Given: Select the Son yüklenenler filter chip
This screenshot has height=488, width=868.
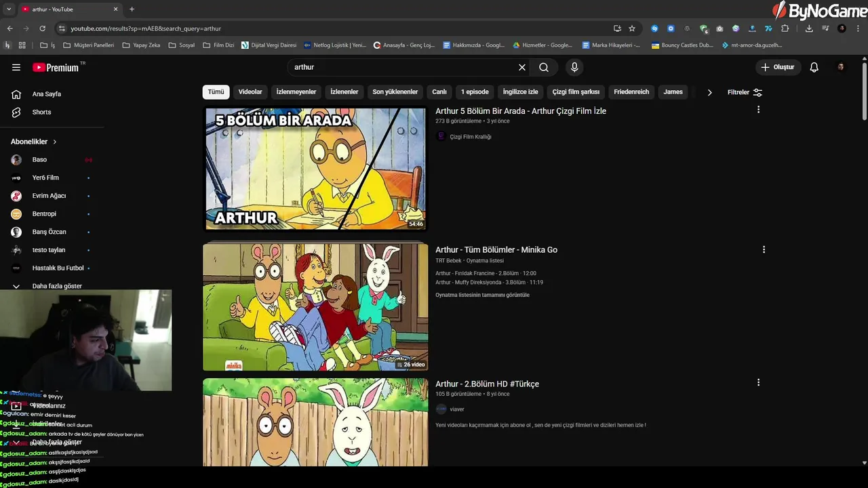Looking at the screenshot, I should tap(395, 92).
